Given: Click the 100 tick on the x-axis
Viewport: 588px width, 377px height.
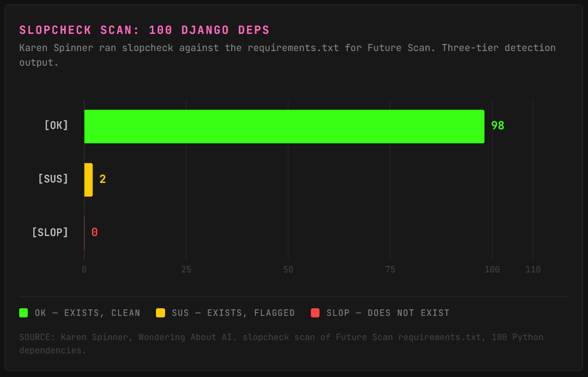Looking at the screenshot, I should 492,269.
